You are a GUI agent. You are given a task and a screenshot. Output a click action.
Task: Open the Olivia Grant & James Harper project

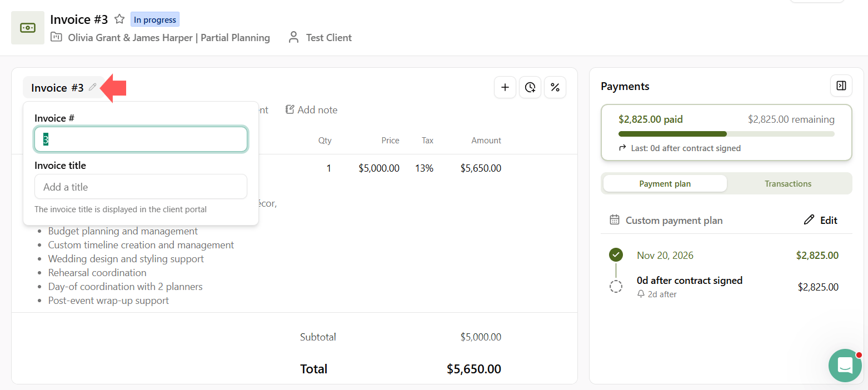169,38
